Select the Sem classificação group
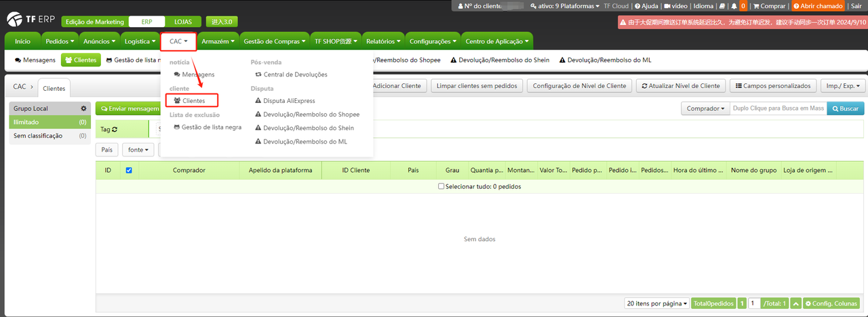 pos(50,135)
